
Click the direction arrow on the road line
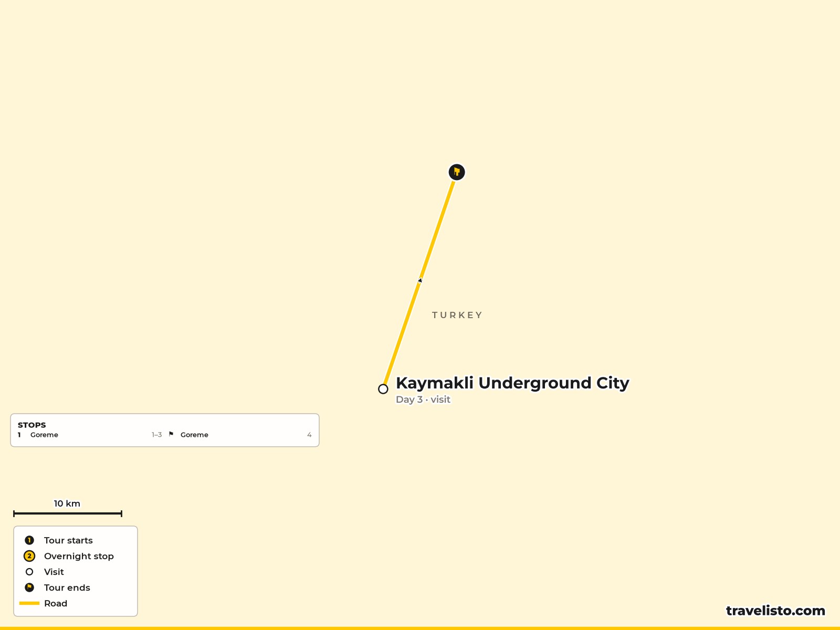[x=420, y=280]
